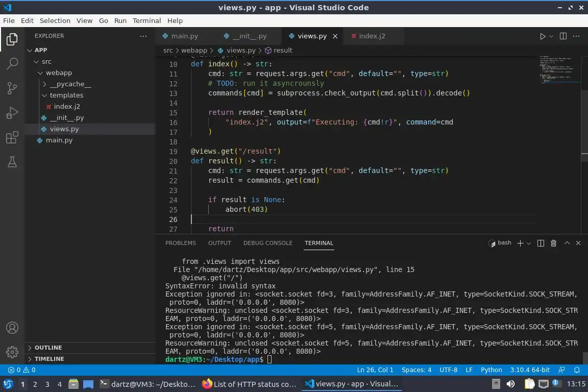Split the terminal panel
This screenshot has height=392, width=588.
(541, 243)
